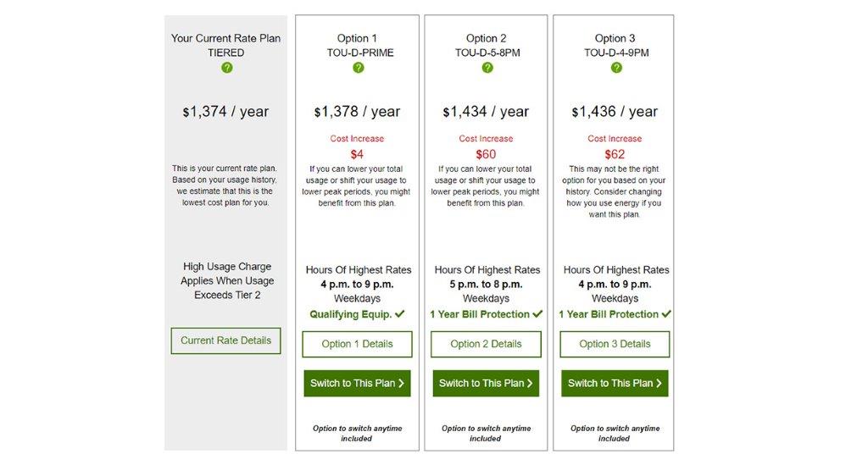
Task: Click 1 Year Bill Protection checkmark, Option 2
Action: point(537,314)
